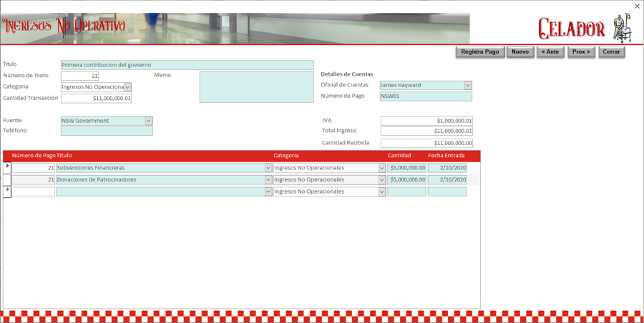644x323 pixels.
Task: Click the Categoria column header in subform
Action: tap(286, 156)
